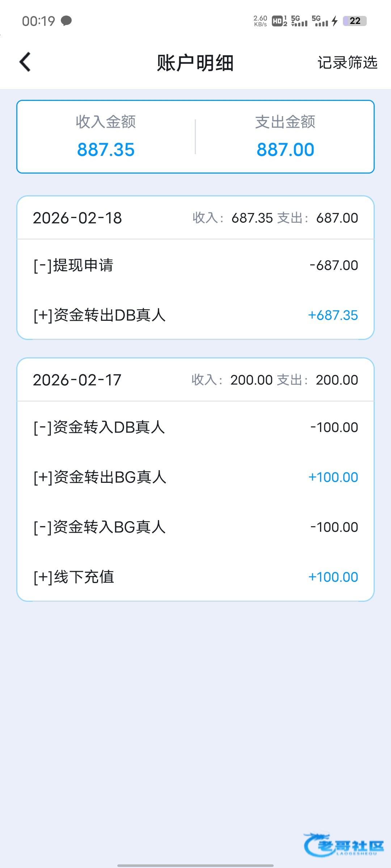Tap the battery level indicator
Screen dimensions: 391x868
[x=355, y=21]
